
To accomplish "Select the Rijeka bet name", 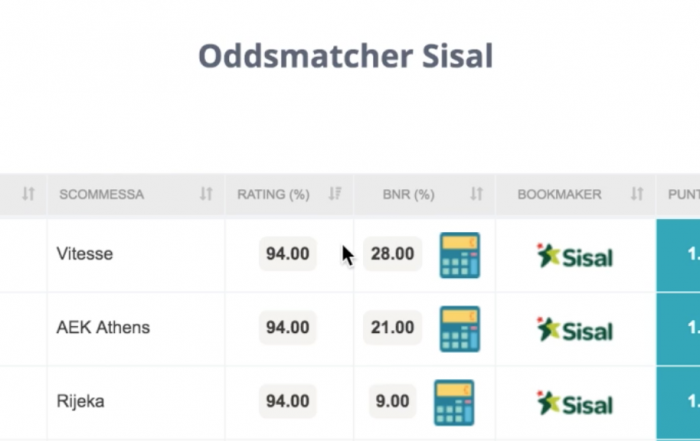I will tap(80, 401).
